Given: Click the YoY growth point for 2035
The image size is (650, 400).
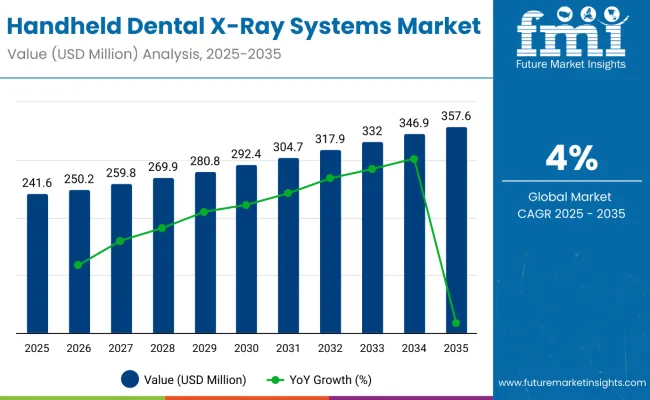Looking at the screenshot, I should tap(456, 323).
